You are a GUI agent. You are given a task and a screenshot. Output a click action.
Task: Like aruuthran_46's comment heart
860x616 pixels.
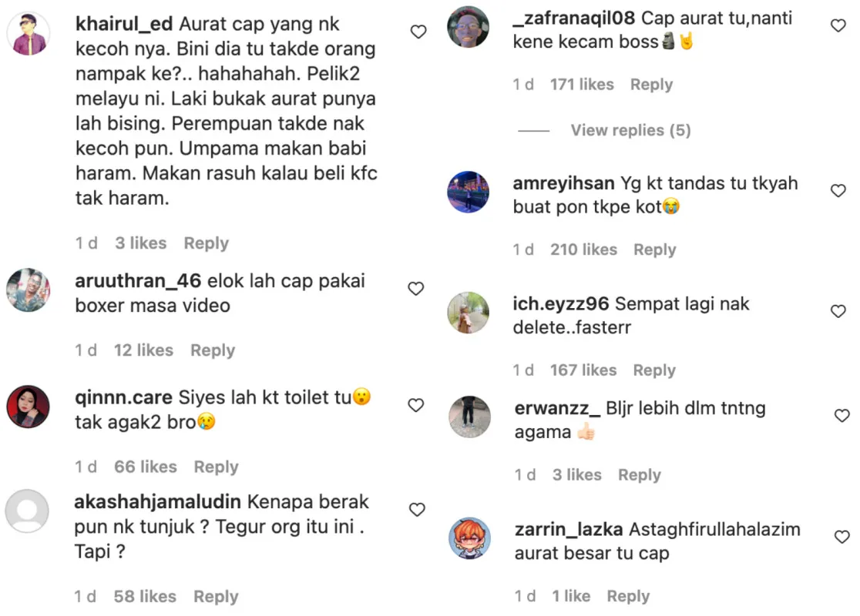(415, 288)
